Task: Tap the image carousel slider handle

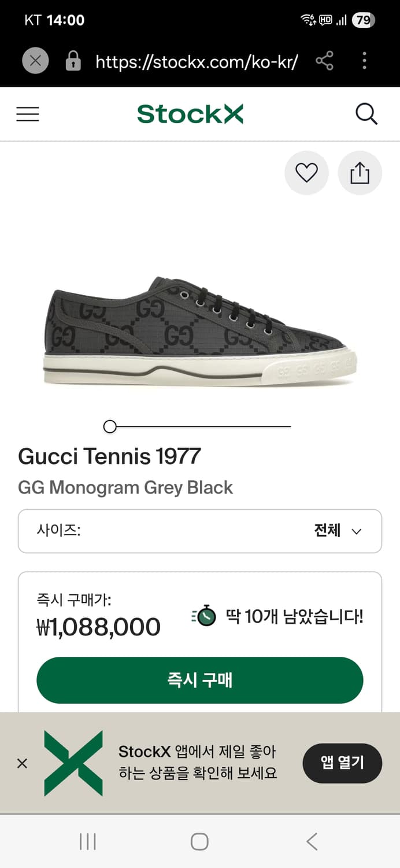Action: pyautogui.click(x=110, y=427)
